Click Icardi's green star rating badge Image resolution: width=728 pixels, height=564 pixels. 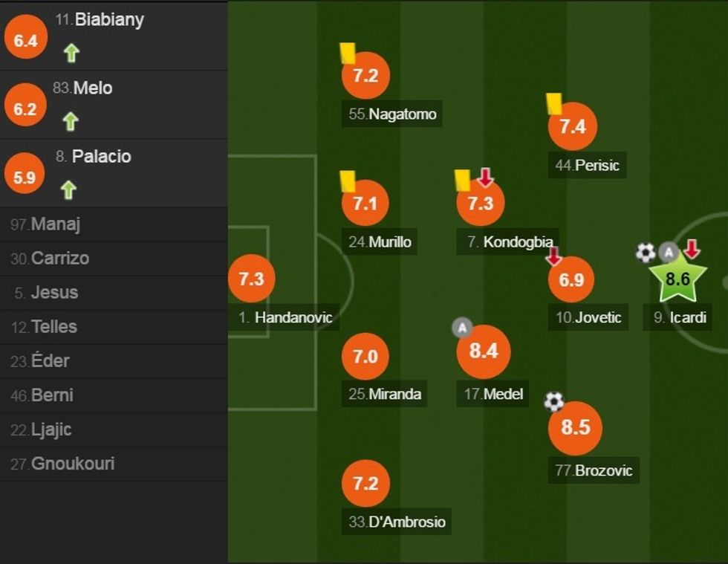[x=677, y=279]
